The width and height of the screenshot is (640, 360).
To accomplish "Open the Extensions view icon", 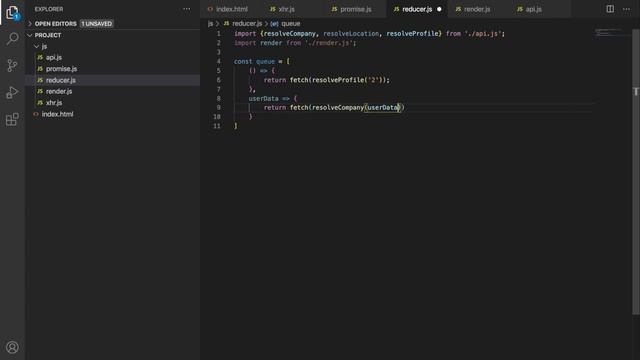I will click(x=12, y=119).
